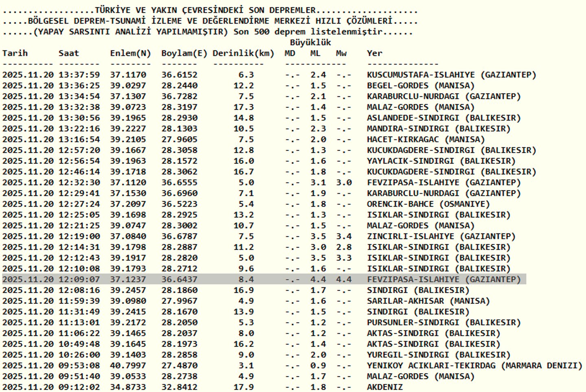Click the Tarih column header
Viewport: 586px width, 392px height.
[15, 53]
